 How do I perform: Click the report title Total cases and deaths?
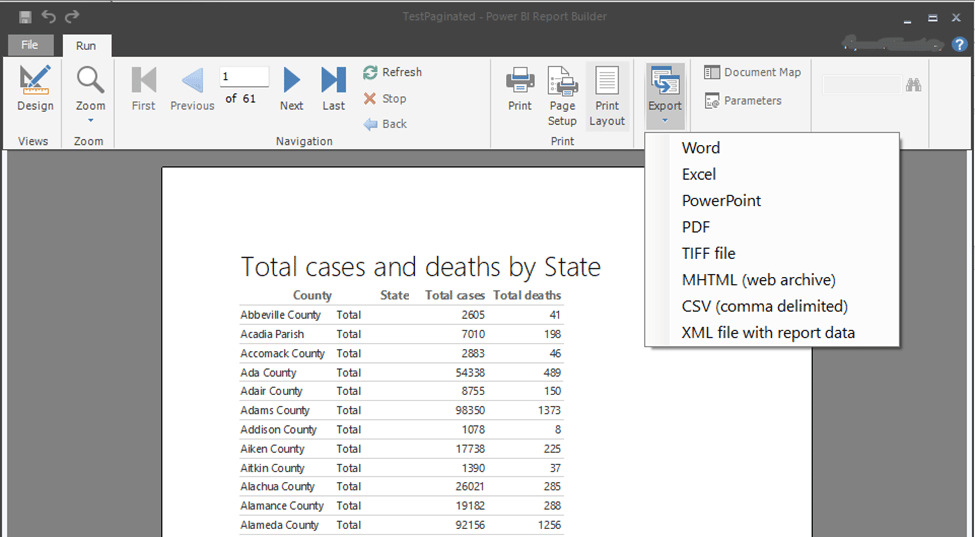pos(420,267)
